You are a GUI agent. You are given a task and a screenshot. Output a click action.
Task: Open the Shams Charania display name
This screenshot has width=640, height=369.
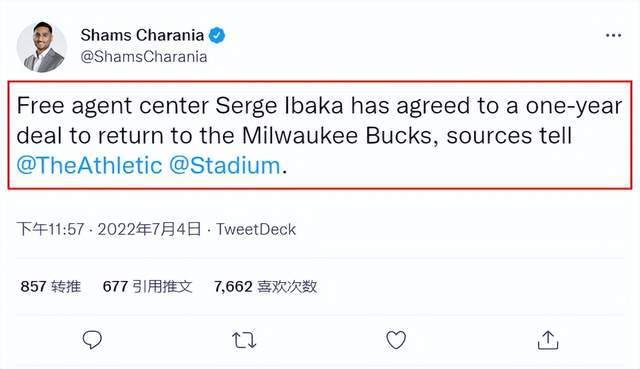(142, 35)
